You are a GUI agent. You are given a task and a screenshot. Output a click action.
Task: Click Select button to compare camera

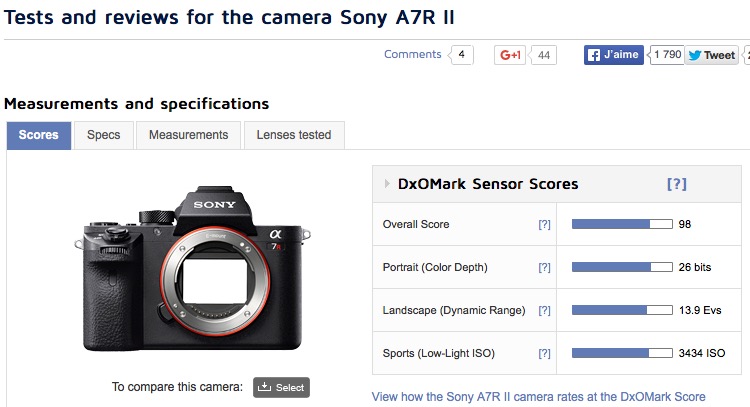click(x=281, y=387)
